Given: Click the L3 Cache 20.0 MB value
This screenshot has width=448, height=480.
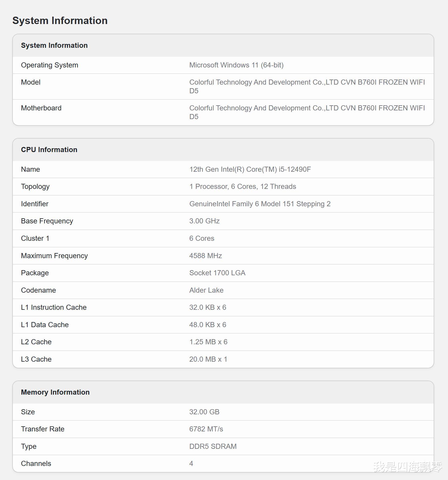Looking at the screenshot, I should pos(208,359).
